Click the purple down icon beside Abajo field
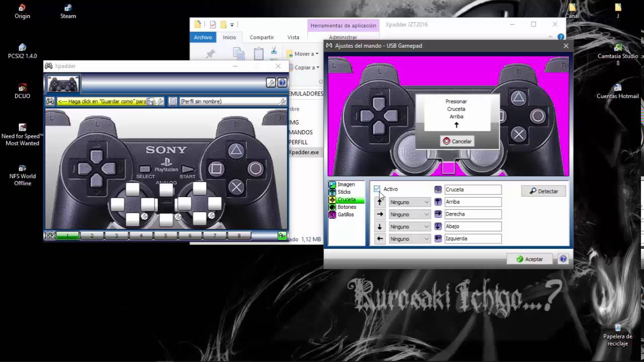This screenshot has width=644, height=362. [438, 226]
